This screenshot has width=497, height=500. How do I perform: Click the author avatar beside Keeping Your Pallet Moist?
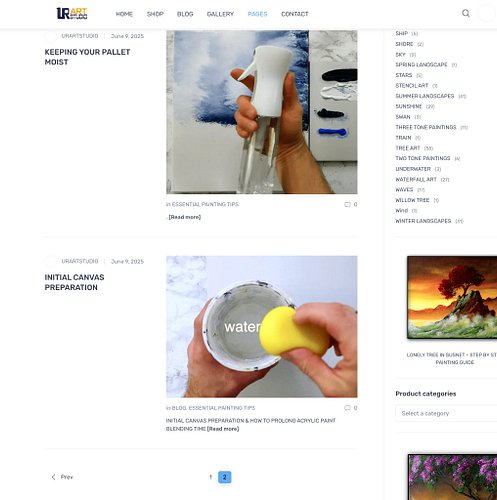point(51,36)
